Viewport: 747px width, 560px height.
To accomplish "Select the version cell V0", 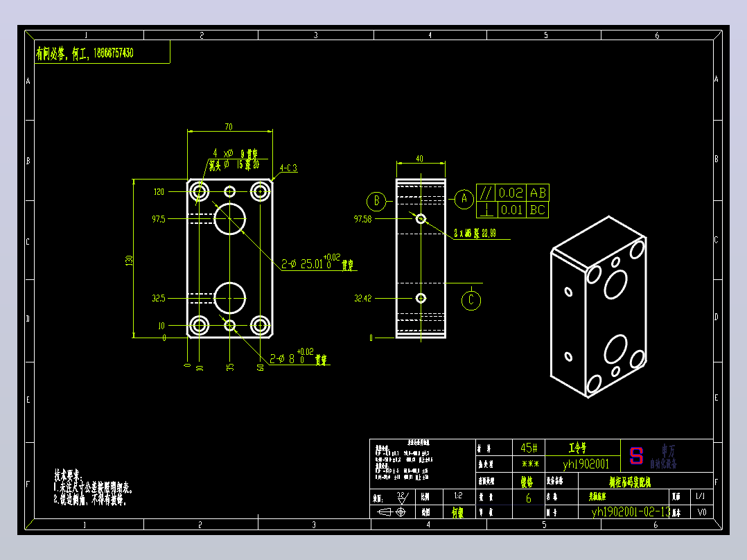I will 702,512.
